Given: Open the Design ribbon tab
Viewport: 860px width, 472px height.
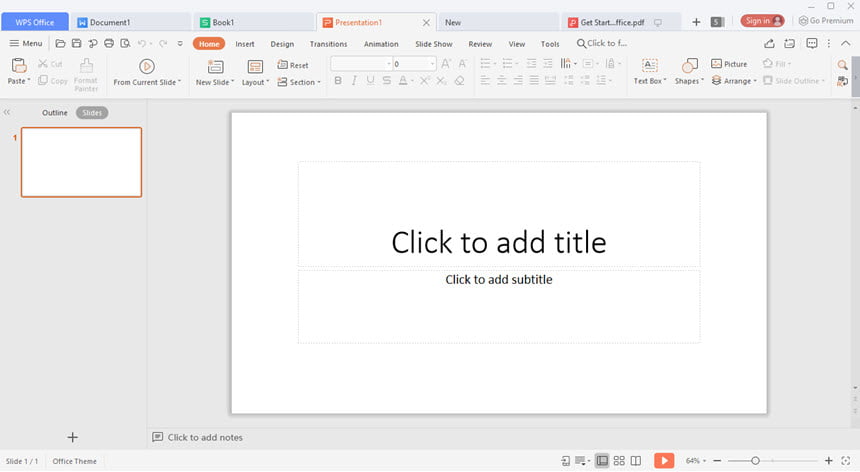Looking at the screenshot, I should pos(282,44).
